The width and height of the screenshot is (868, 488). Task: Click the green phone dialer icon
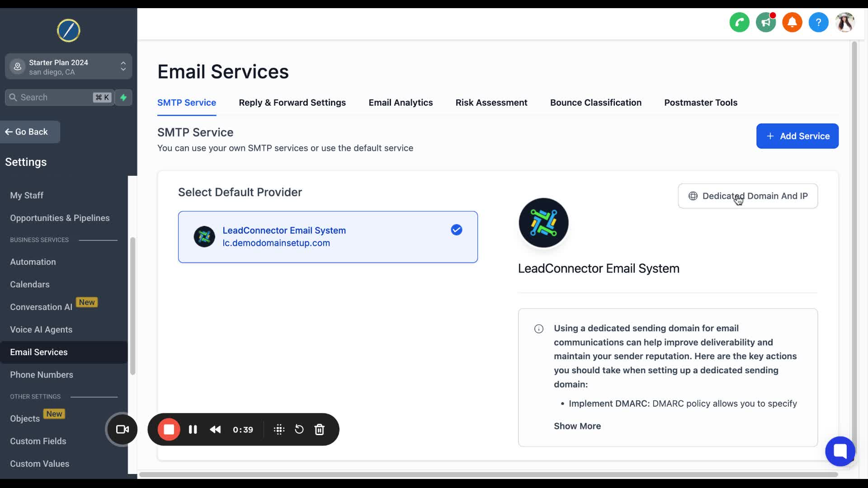(739, 22)
